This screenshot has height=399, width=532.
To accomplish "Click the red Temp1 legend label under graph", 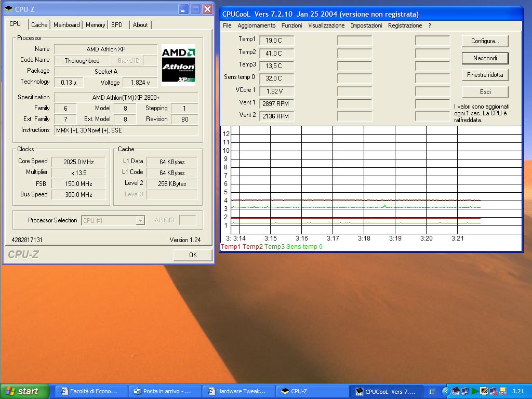I will point(230,247).
